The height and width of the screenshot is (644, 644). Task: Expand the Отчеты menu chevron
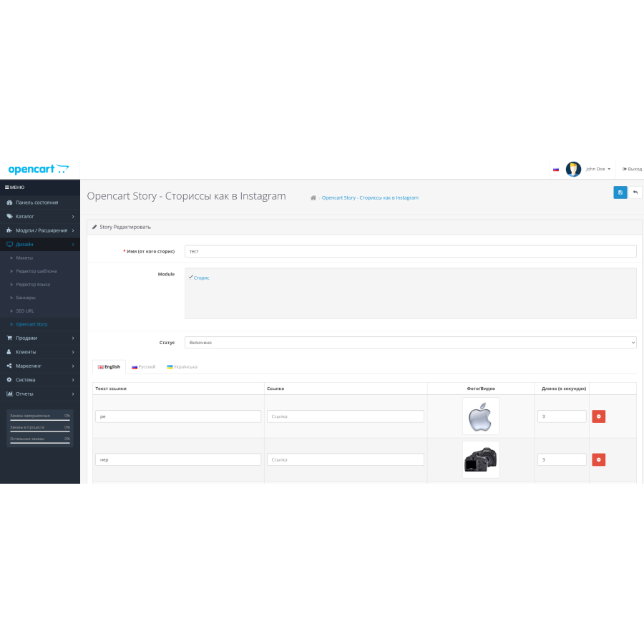[73, 394]
